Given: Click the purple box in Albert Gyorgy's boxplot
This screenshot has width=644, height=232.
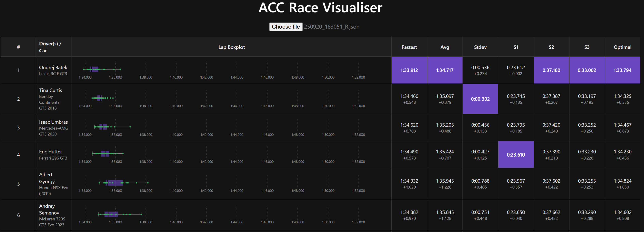Looking at the screenshot, I should [115, 183].
